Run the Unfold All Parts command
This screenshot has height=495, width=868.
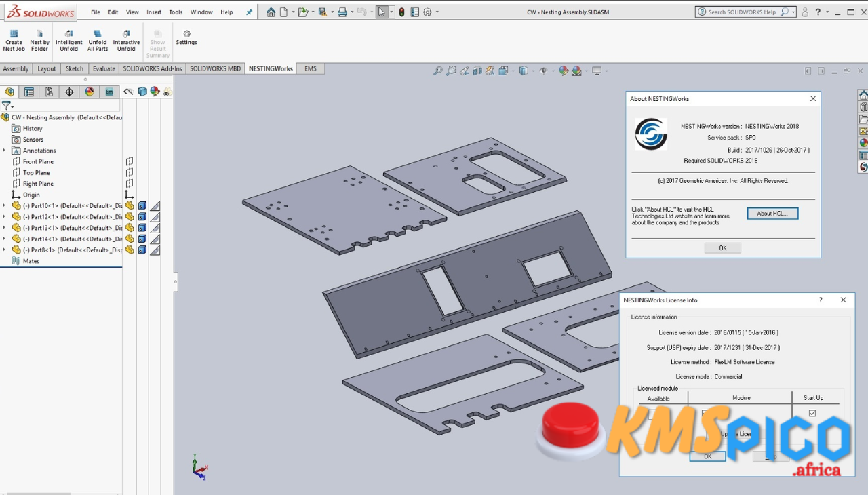[x=98, y=41]
